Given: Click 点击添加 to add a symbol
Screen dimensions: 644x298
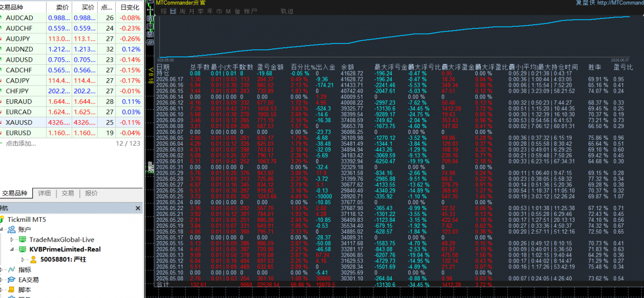Looking at the screenshot, I should coord(20,144).
